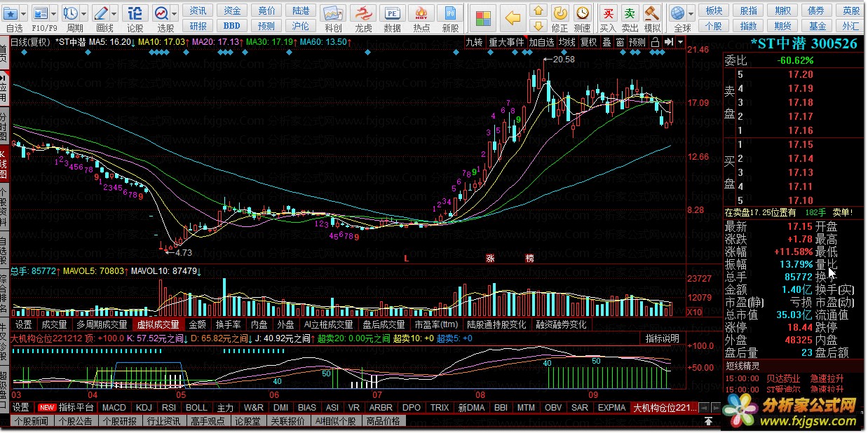Click the 卖出 sell icon
This screenshot has width=868, height=433.
[x=630, y=13]
